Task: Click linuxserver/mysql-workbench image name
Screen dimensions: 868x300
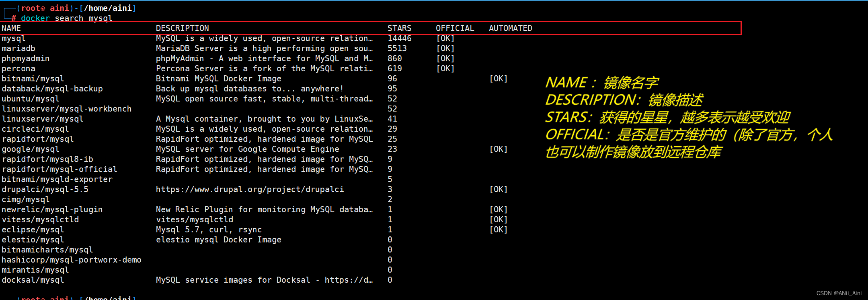Action: tap(67, 109)
